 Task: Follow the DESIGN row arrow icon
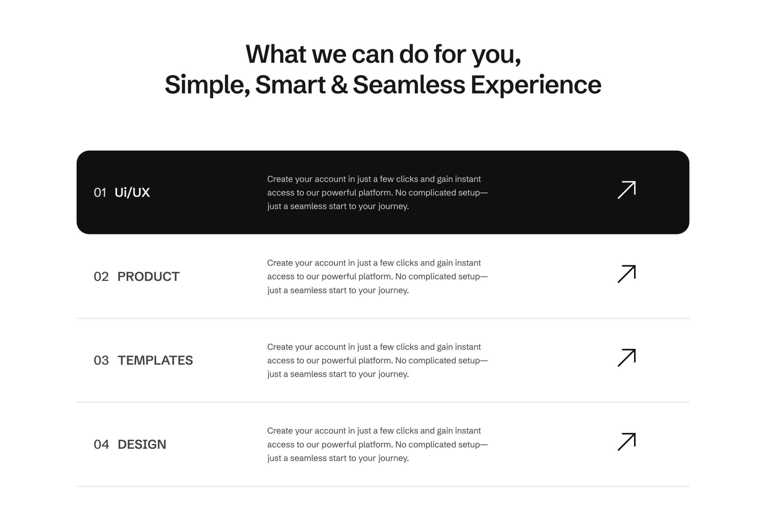tap(626, 442)
